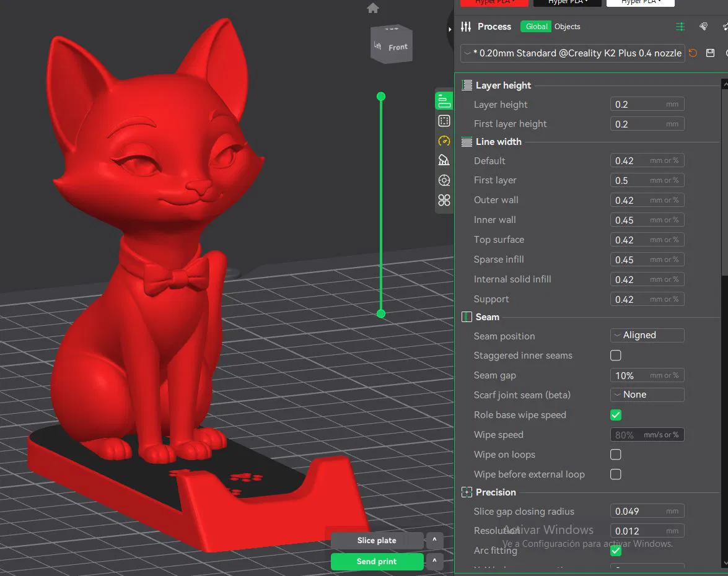Click the Send print button
The image size is (728, 576).
tap(377, 561)
